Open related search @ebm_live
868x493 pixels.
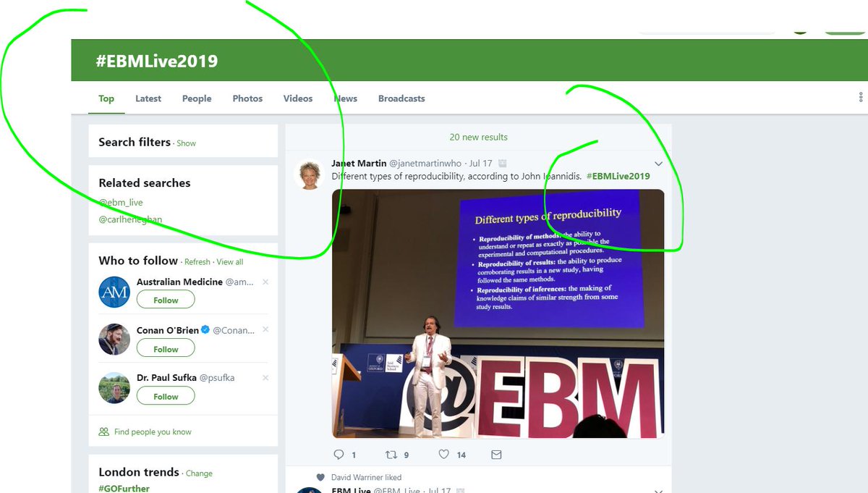coord(119,203)
